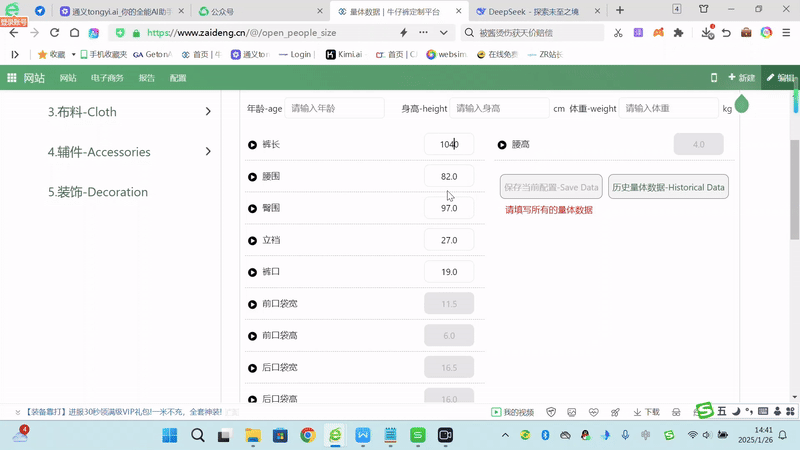Viewport: 800px width, 450px height.
Task: Open the 电子商务 menu
Action: (107, 78)
